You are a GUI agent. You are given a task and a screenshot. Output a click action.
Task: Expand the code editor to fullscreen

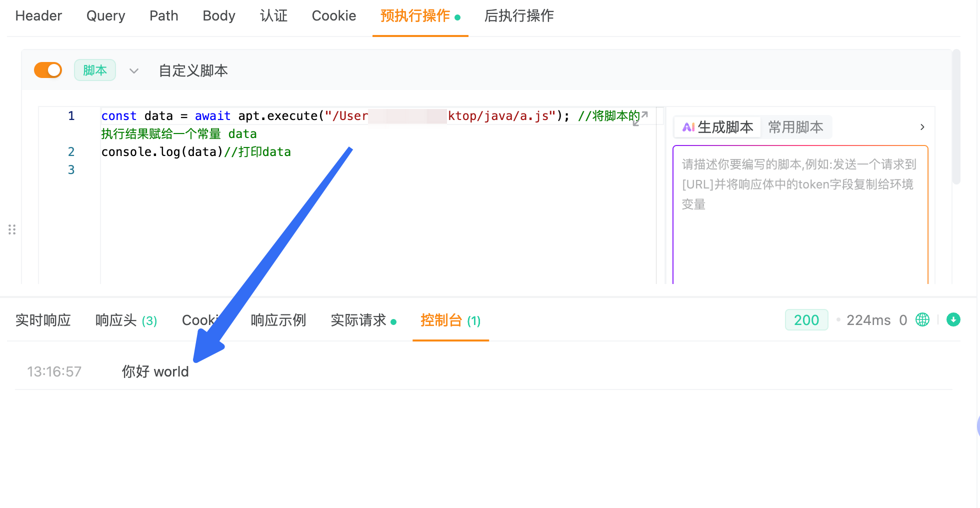[640, 118]
